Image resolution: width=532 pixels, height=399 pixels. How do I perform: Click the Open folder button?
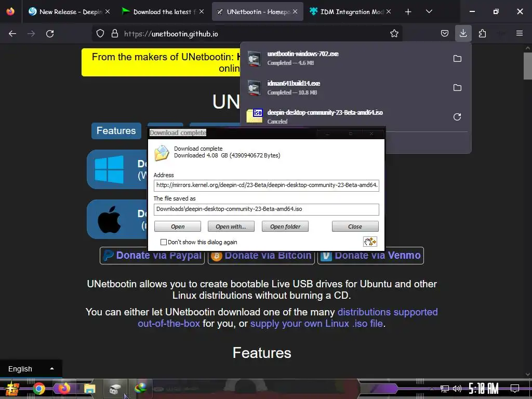point(285,227)
